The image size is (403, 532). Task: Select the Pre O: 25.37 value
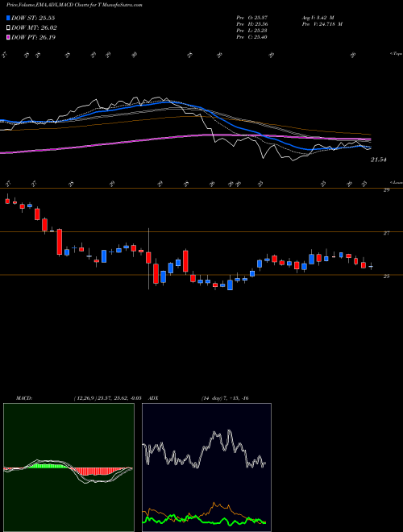point(252,17)
